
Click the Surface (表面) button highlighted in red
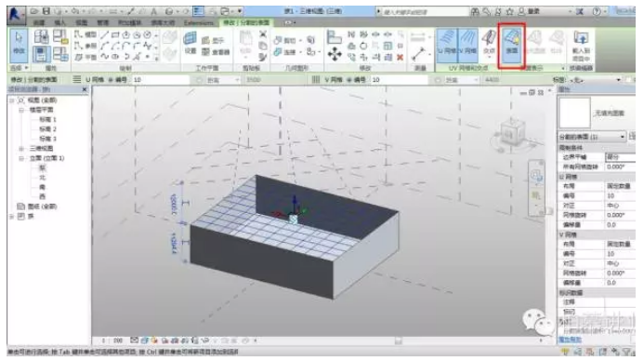(x=511, y=45)
